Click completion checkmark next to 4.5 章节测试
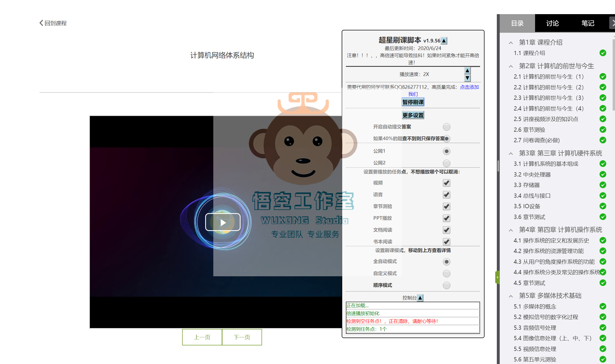This screenshot has width=615, height=364. point(603,283)
